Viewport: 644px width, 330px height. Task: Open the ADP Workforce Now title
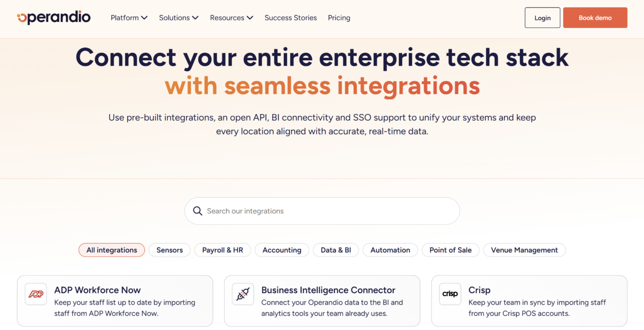(98, 290)
